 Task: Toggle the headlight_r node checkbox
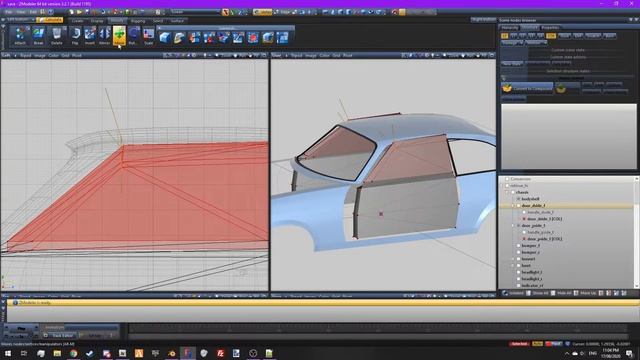[518, 279]
